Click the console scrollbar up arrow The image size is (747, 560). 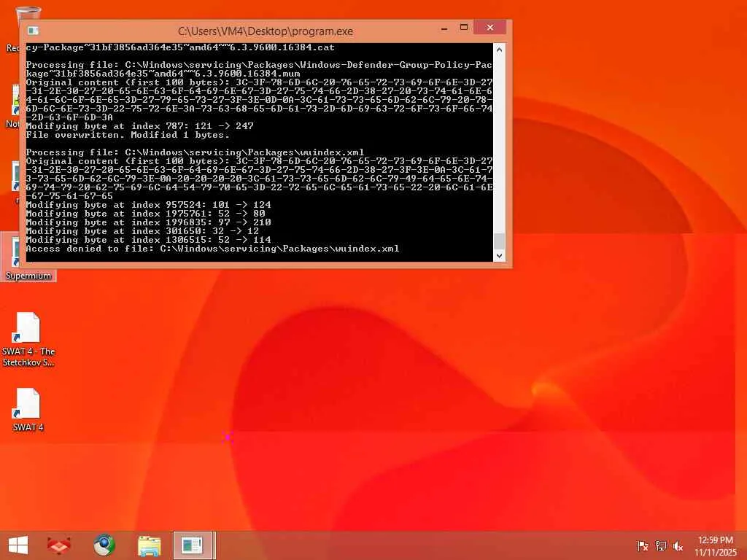coord(499,49)
